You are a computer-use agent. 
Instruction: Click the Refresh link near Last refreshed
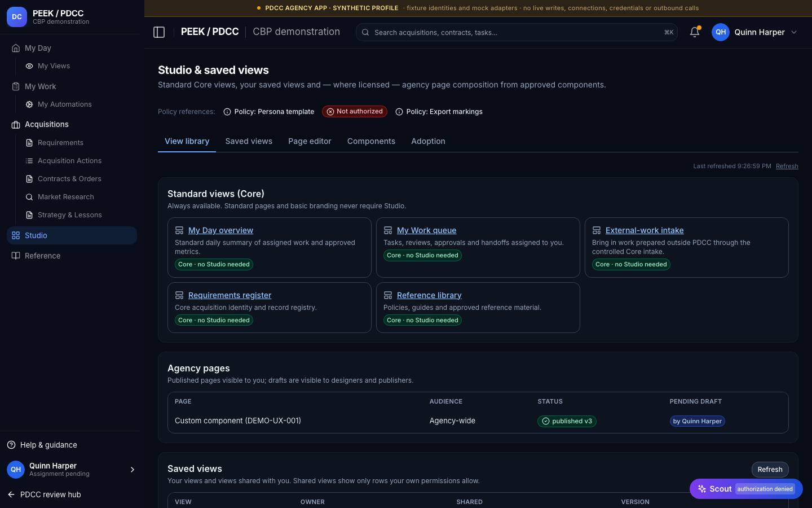tap(787, 166)
